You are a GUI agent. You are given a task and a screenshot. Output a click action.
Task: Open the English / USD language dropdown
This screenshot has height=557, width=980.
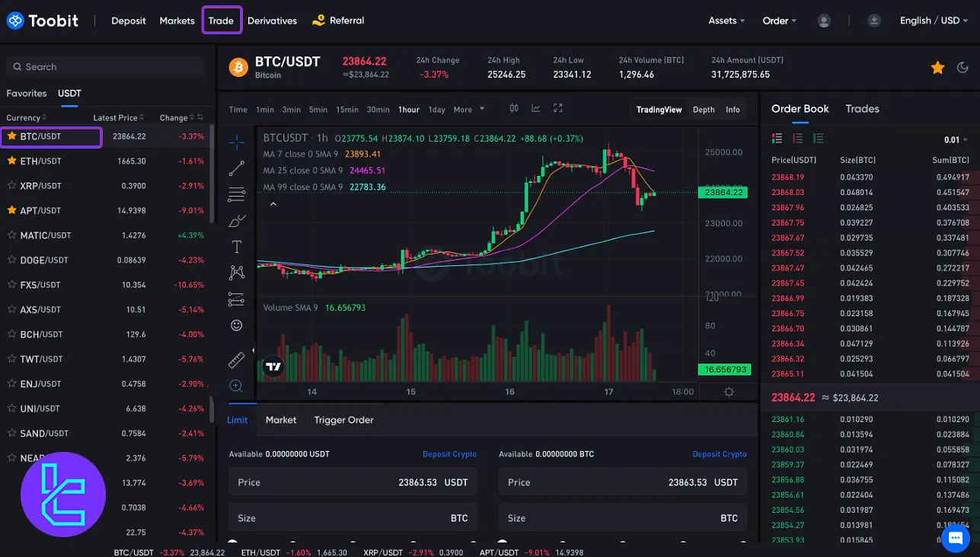point(934,21)
